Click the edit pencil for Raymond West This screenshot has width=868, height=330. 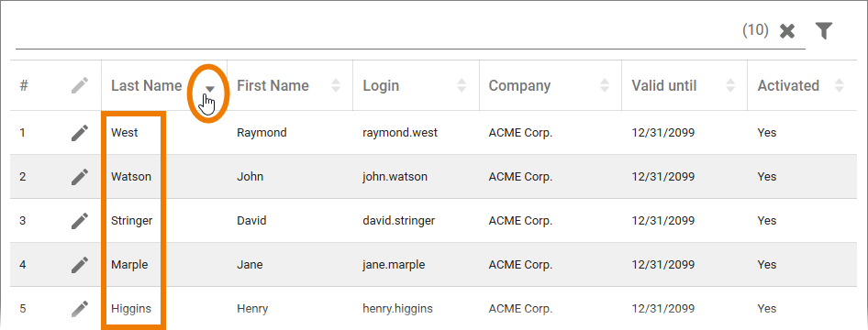click(80, 133)
